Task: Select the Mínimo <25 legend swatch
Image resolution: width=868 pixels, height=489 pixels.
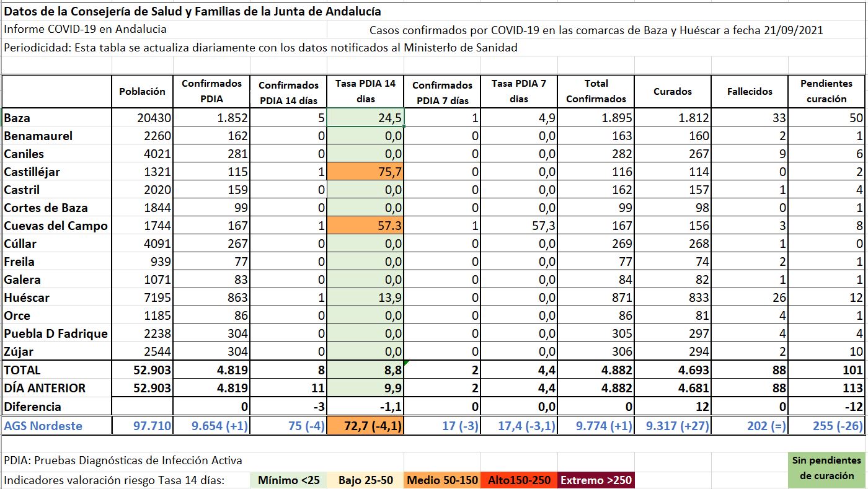Action: click(290, 480)
